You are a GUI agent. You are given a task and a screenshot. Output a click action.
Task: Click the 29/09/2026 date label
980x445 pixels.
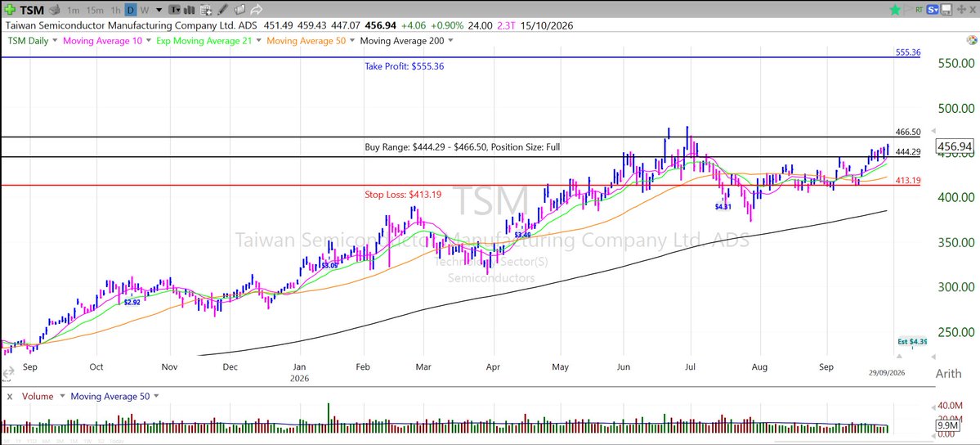pyautogui.click(x=887, y=372)
